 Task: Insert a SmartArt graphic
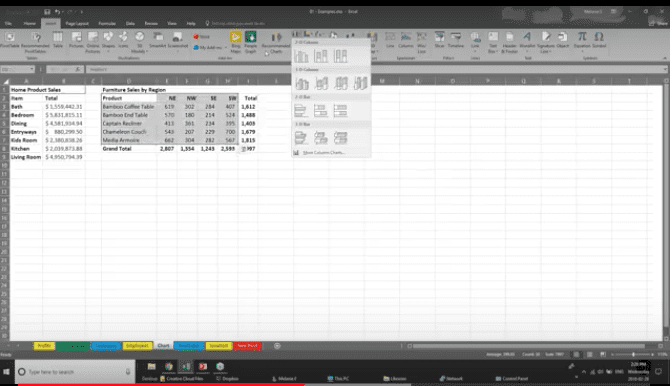pos(158,40)
